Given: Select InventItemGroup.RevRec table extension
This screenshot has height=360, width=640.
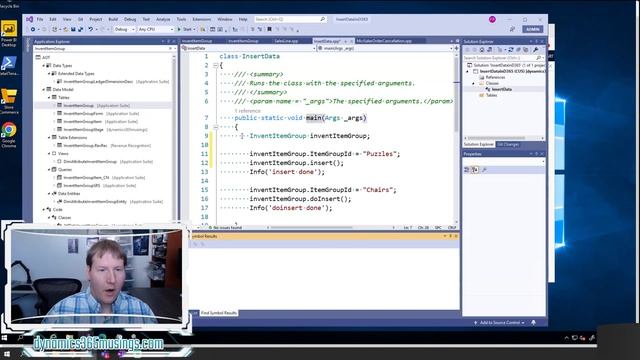Looking at the screenshot, I should tap(85, 146).
